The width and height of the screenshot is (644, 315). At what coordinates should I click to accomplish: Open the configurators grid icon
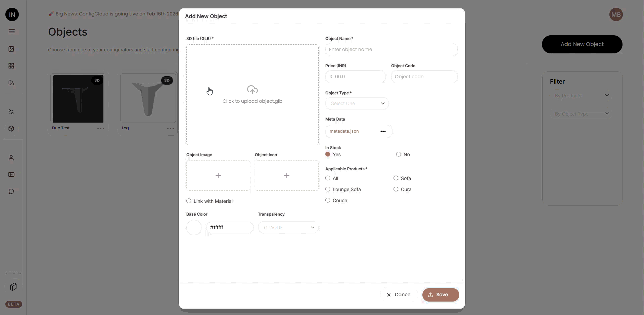coord(12,66)
